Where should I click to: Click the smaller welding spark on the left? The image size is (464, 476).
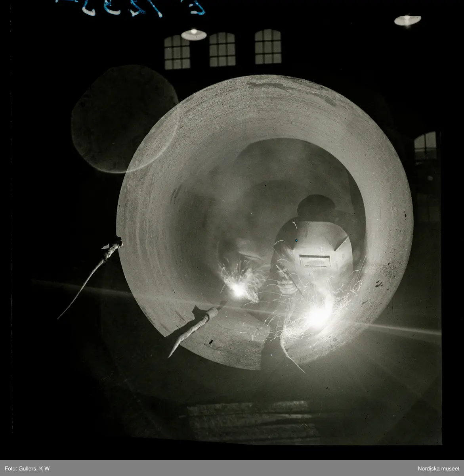(238, 292)
